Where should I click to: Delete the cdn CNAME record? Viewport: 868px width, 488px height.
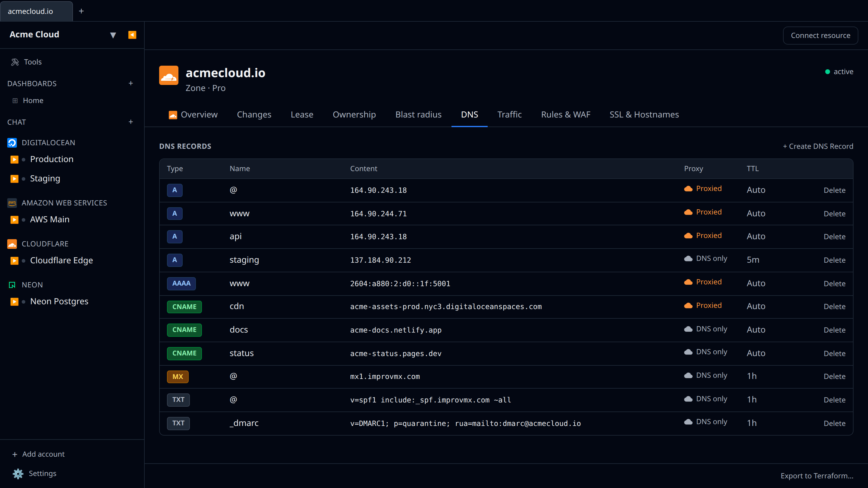pyautogui.click(x=834, y=306)
